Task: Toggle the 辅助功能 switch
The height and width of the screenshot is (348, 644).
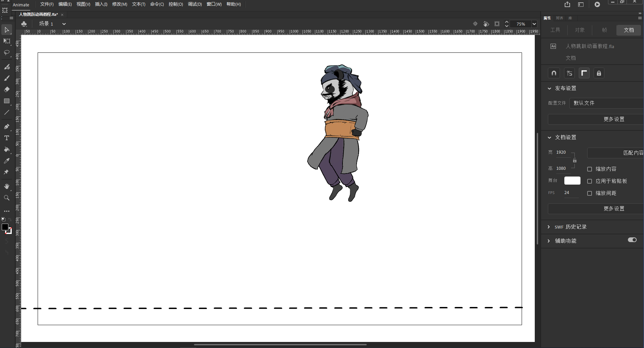Action: [632, 240]
